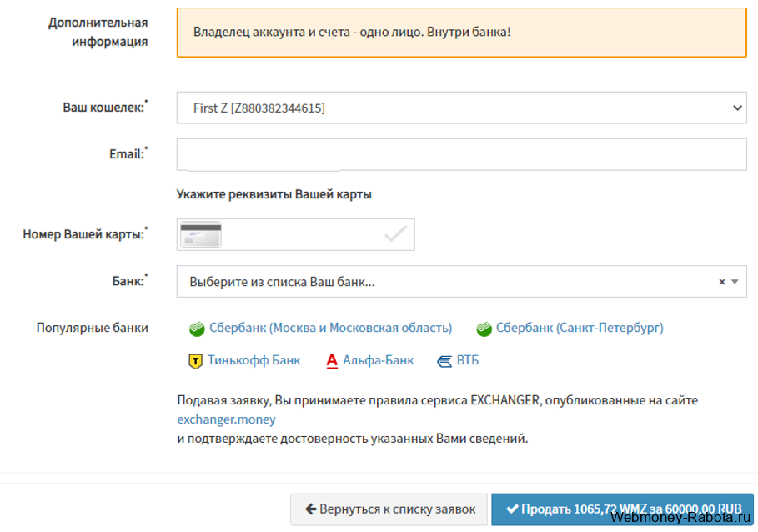758x532 pixels.
Task: Click the Sberbank Moscow green logo icon
Action: [x=197, y=329]
